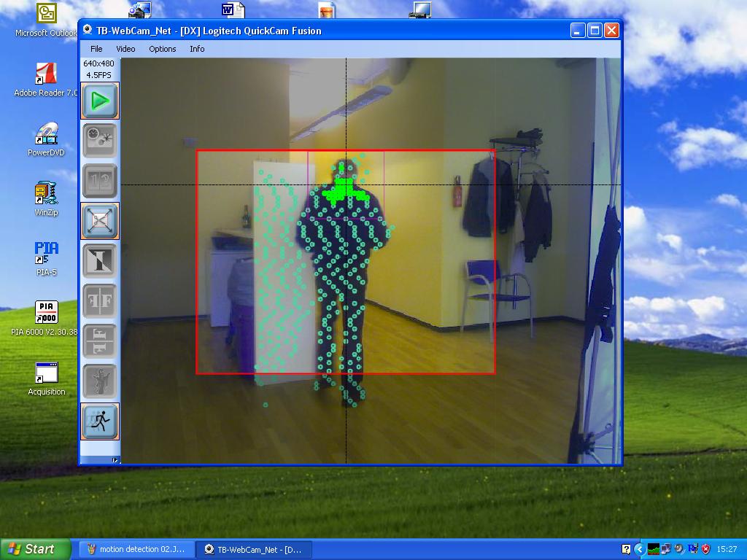Maximize the TB-WebCam_Net window

tap(595, 31)
